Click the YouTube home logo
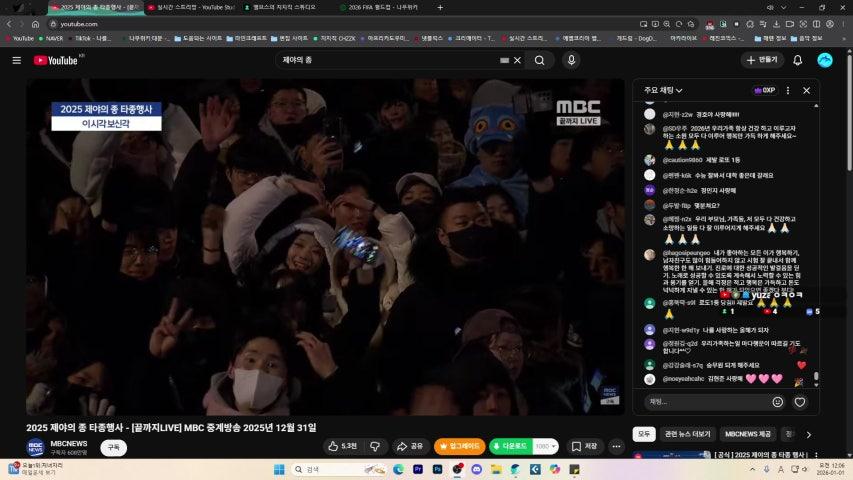Image resolution: width=853 pixels, height=480 pixels. click(56, 60)
